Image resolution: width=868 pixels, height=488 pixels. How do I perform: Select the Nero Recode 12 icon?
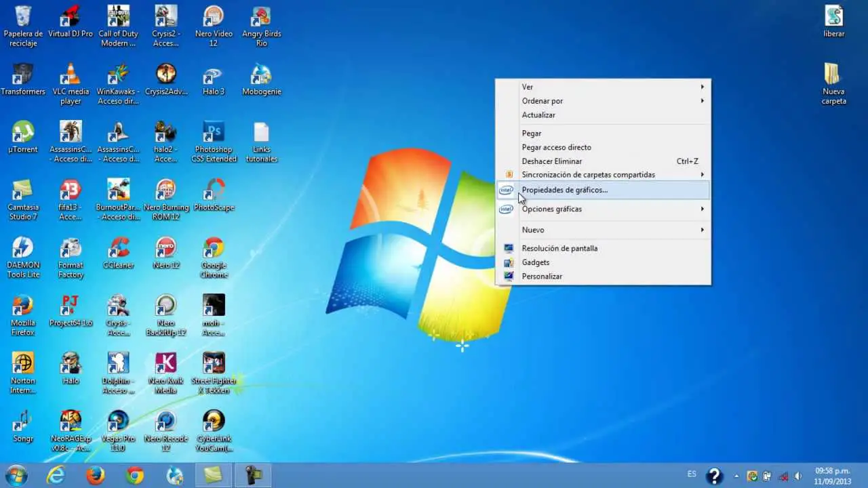pos(166,432)
